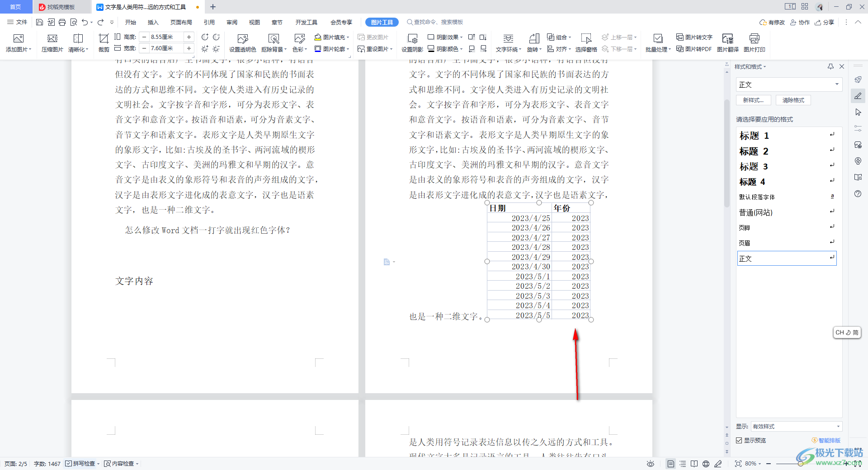
Task: Open the 对齐 align dropdown
Action: [x=559, y=49]
